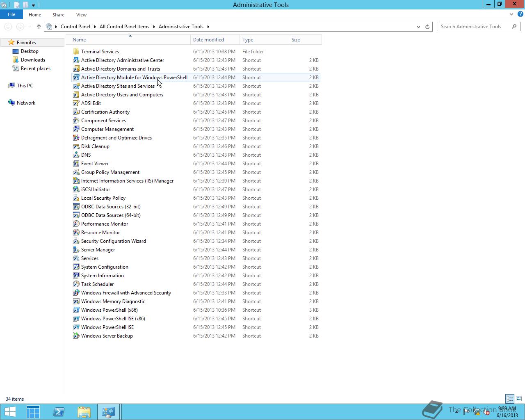Open the File menu
The width and height of the screenshot is (525, 420).
11,14
